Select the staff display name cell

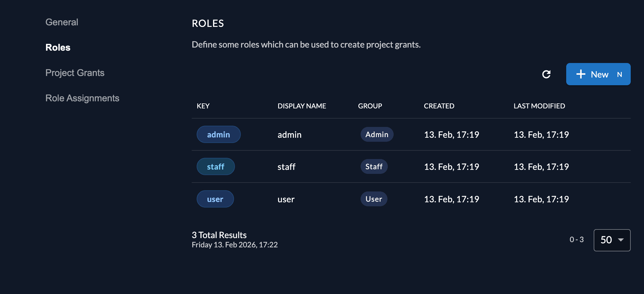coord(286,166)
